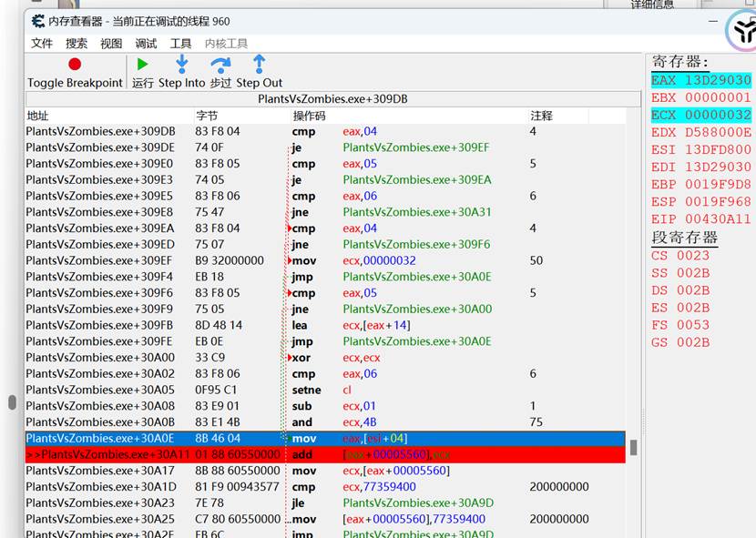Click the DS 002B segment register
The height and width of the screenshot is (538, 756).
pos(680,290)
